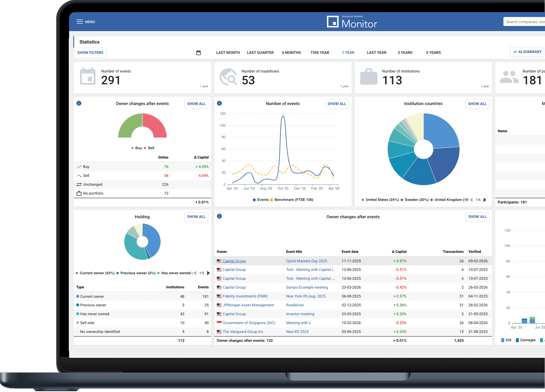
Task: Toggle Events series in chart legend
Action: pyautogui.click(x=261, y=200)
